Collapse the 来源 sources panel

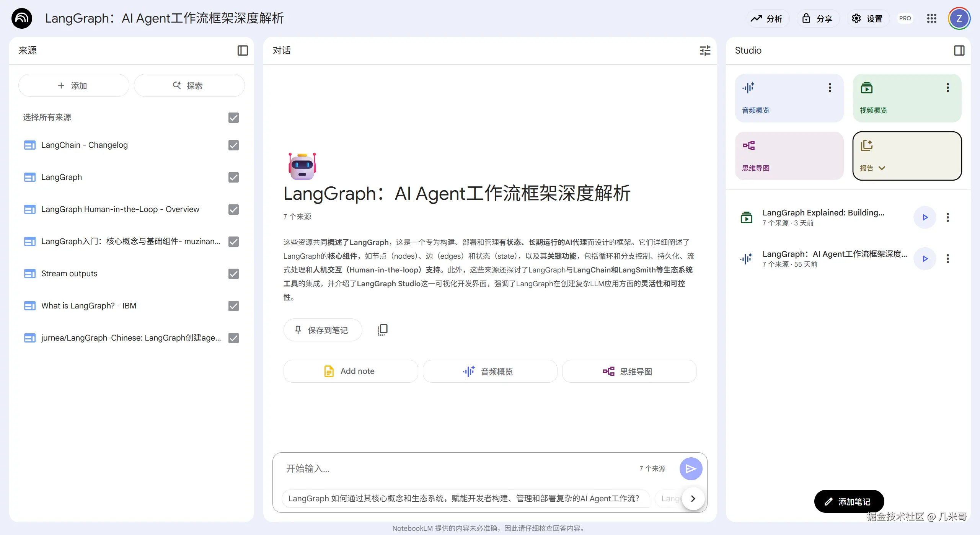pyautogui.click(x=243, y=50)
